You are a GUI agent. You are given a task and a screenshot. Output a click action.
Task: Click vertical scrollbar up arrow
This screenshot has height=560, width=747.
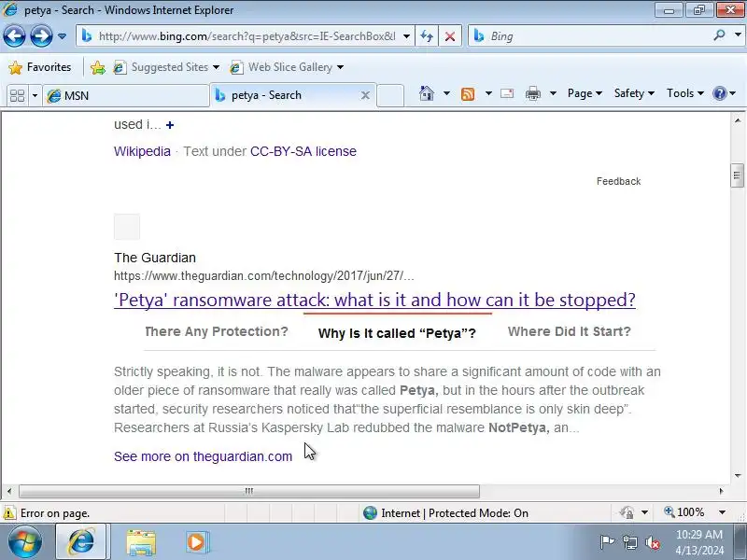738,120
